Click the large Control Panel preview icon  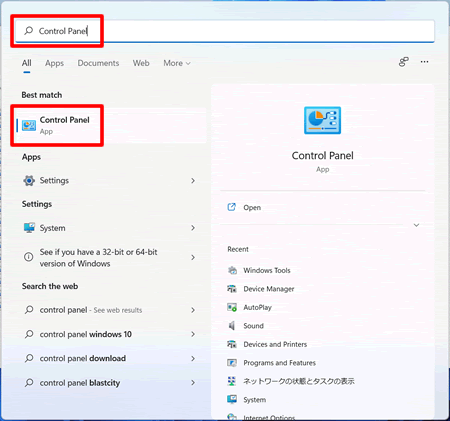coord(322,120)
